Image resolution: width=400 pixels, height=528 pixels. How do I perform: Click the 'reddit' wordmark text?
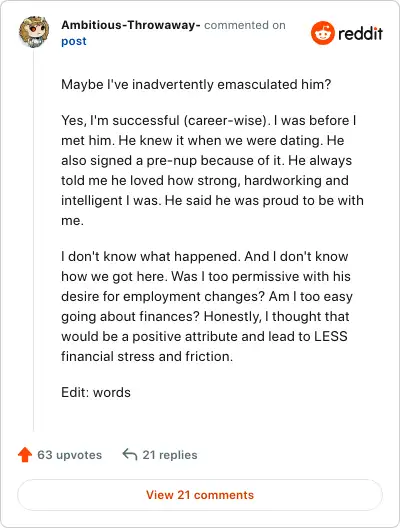click(360, 34)
